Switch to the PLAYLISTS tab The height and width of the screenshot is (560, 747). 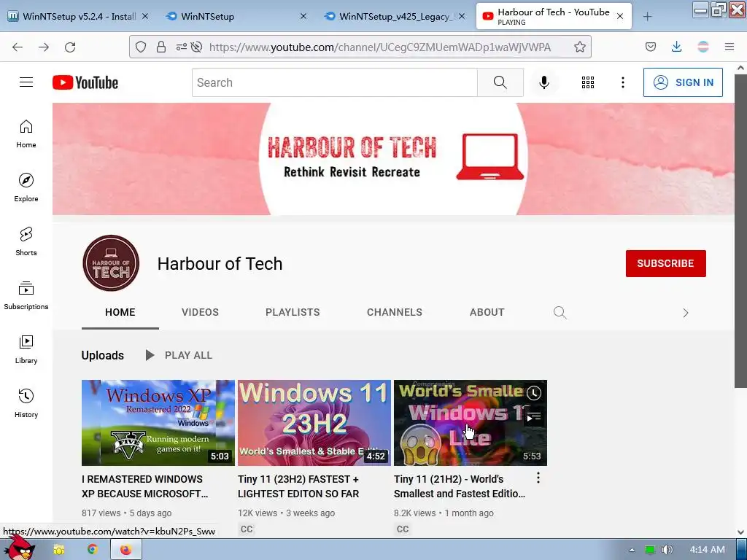[293, 312]
